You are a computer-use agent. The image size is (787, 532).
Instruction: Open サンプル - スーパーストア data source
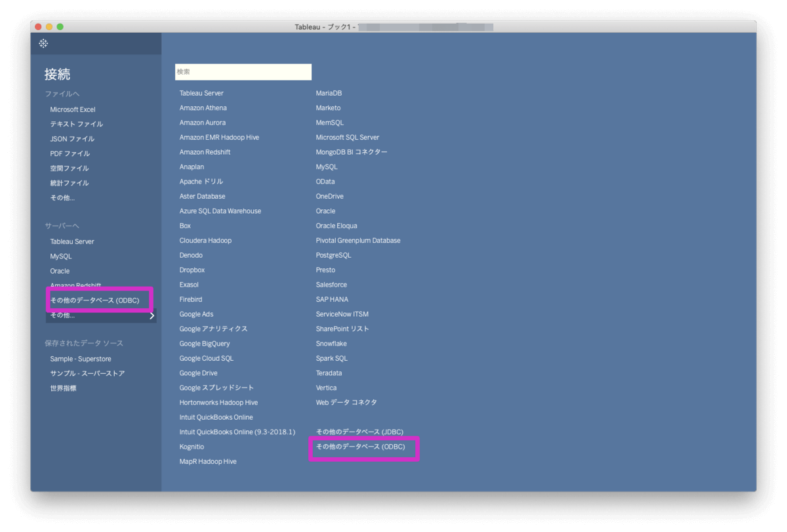(x=87, y=373)
